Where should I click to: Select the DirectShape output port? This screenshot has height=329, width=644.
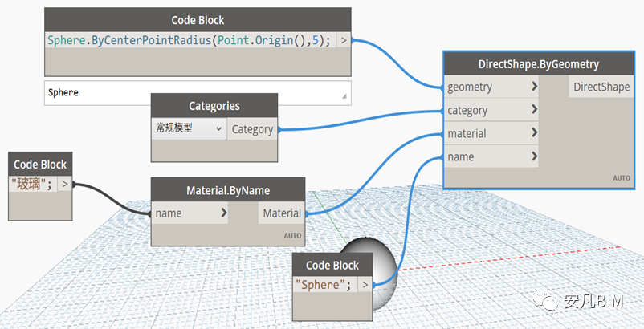coord(600,87)
